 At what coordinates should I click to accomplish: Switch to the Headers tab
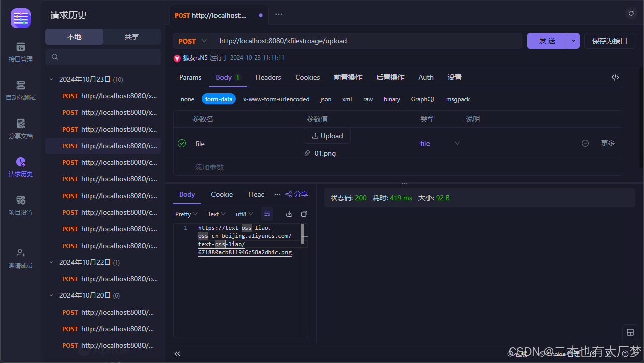pyautogui.click(x=268, y=77)
